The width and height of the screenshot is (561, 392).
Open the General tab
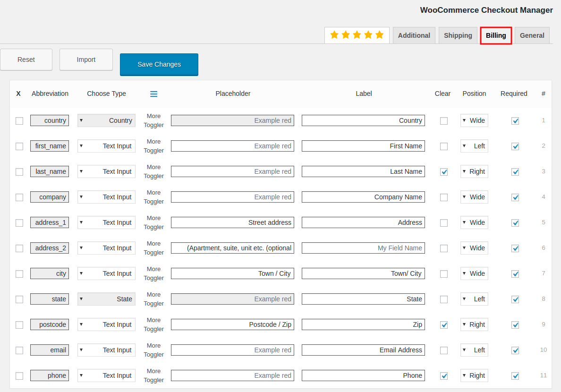point(532,35)
